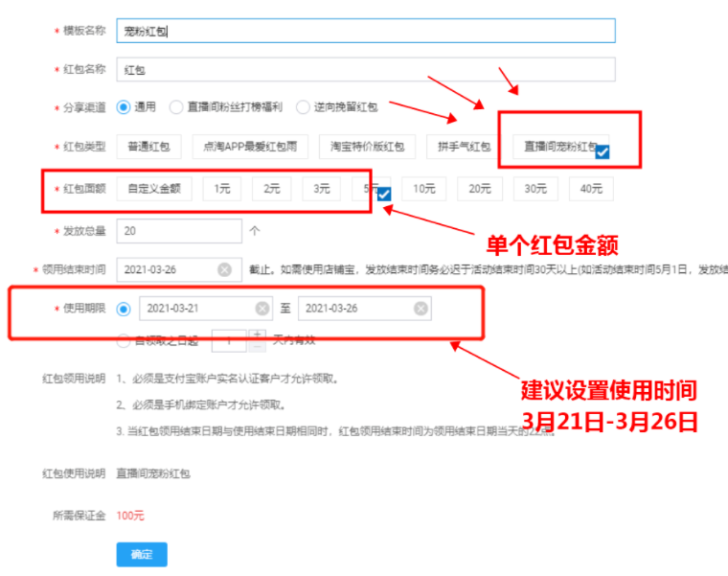Screen dimensions: 728x576
Task: Click the checkmark on 直播间宠粉红包
Action: click(603, 150)
